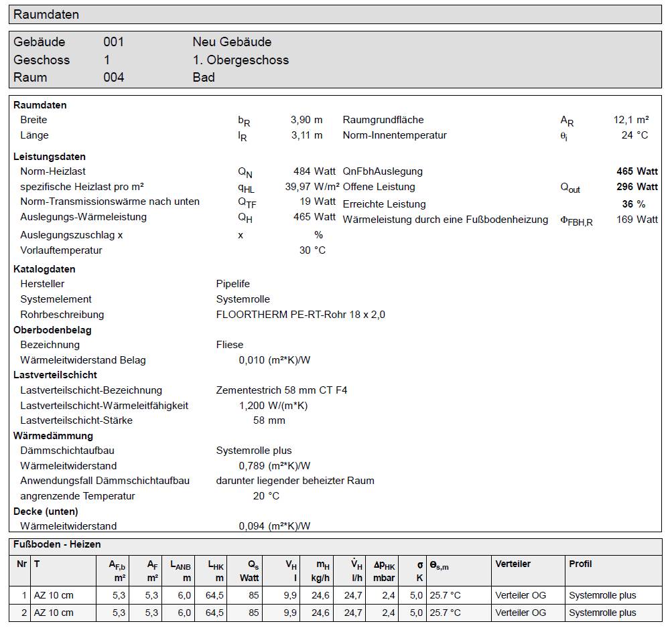Click the 'angrenzende Temperatur' label
This screenshot has width=672, height=634.
click(x=78, y=497)
